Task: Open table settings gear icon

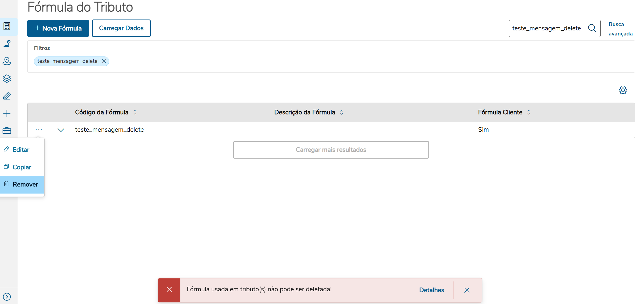Action: pos(623,90)
